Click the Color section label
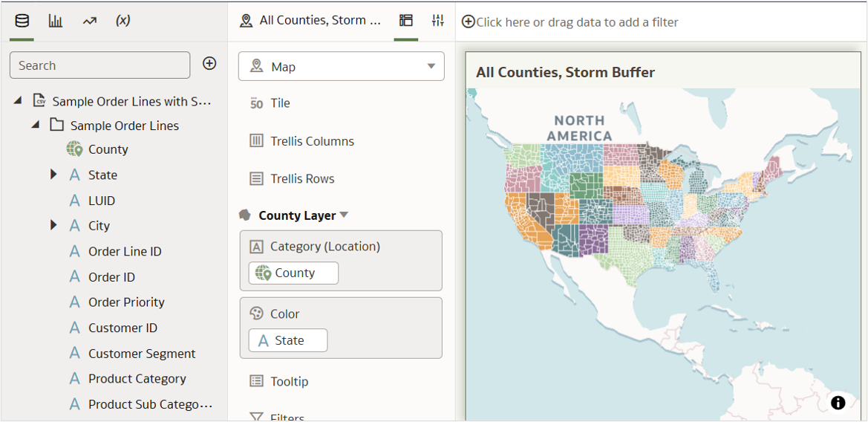 284,314
